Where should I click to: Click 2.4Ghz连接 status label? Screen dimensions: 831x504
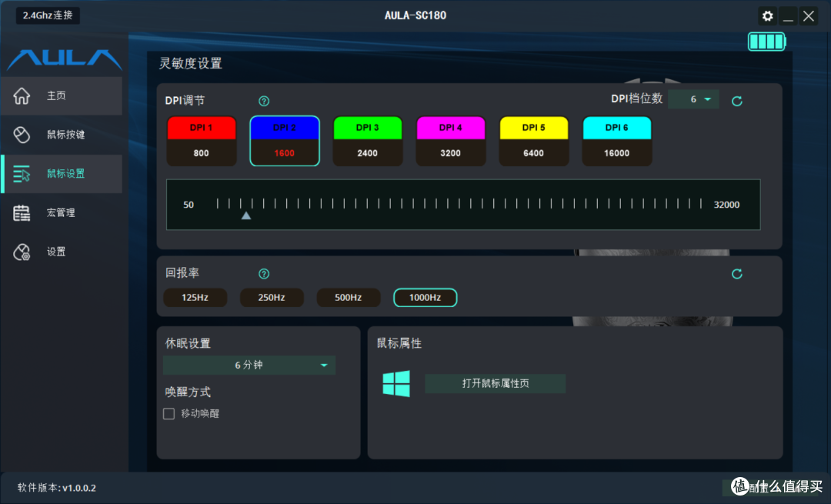[x=48, y=15]
